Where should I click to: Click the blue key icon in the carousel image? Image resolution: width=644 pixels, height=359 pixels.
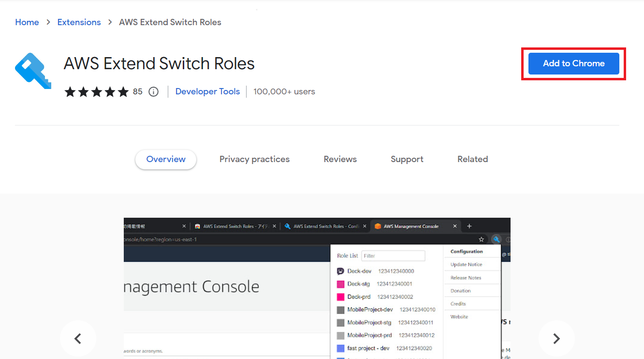[497, 239]
